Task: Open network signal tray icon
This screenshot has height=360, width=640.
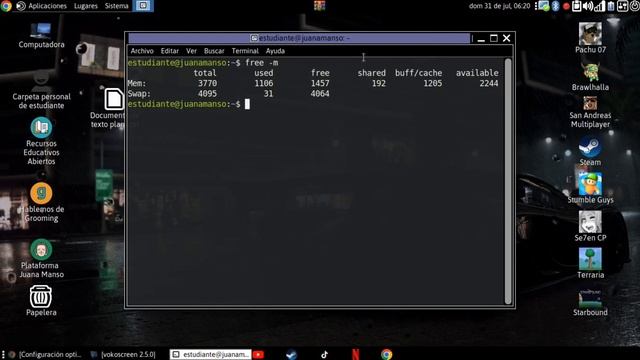Action: click(599, 6)
